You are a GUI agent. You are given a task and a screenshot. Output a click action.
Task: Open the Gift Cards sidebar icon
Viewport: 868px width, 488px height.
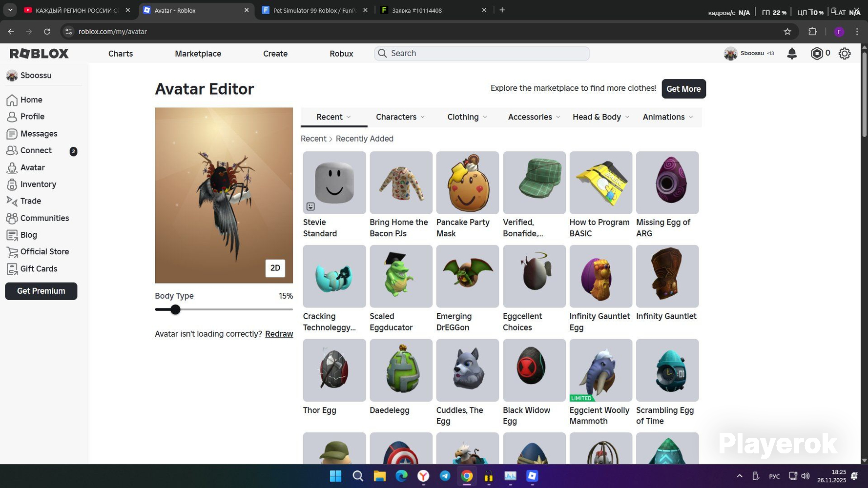[12, 269]
